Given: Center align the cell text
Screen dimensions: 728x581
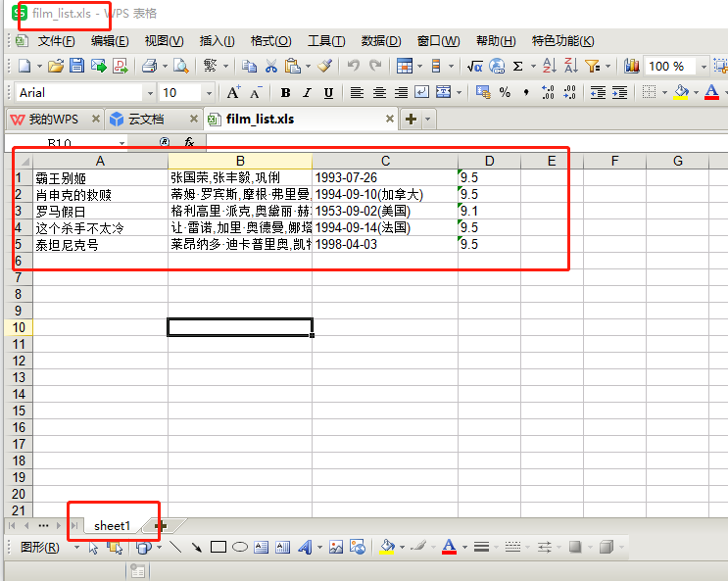Looking at the screenshot, I should [379, 92].
